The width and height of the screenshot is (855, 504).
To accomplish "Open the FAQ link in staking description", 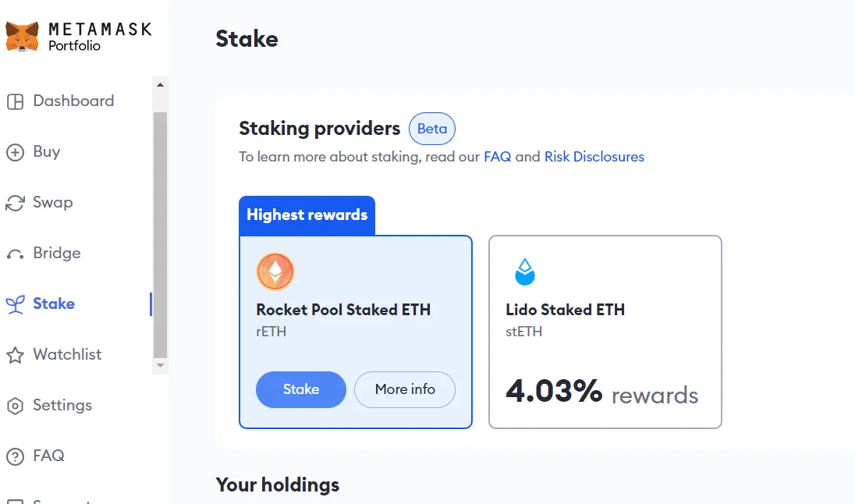I will click(x=497, y=157).
